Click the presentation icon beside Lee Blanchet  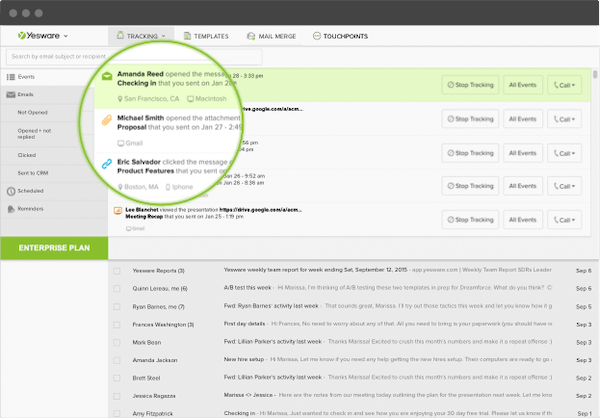pos(117,211)
